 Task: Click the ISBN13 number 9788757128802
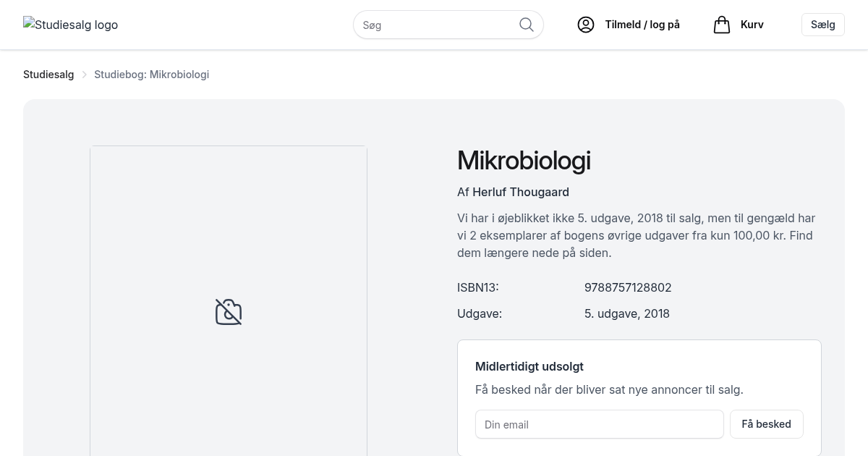628,287
